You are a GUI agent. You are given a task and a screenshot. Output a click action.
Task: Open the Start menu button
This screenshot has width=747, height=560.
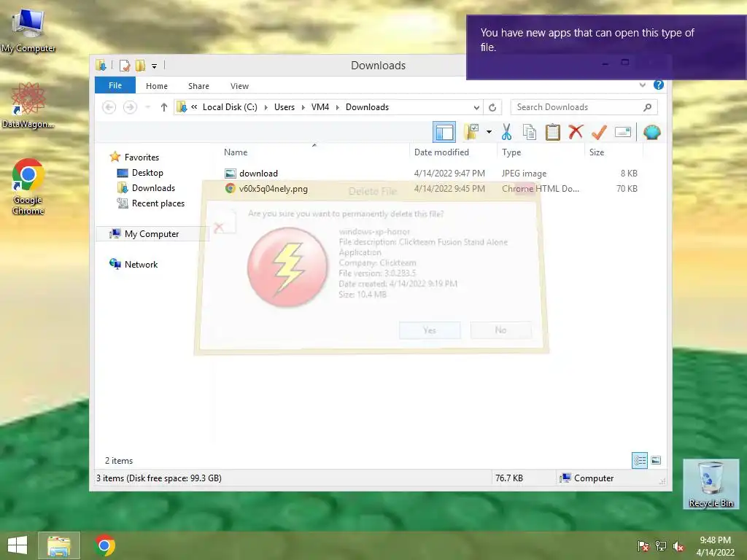pyautogui.click(x=18, y=545)
